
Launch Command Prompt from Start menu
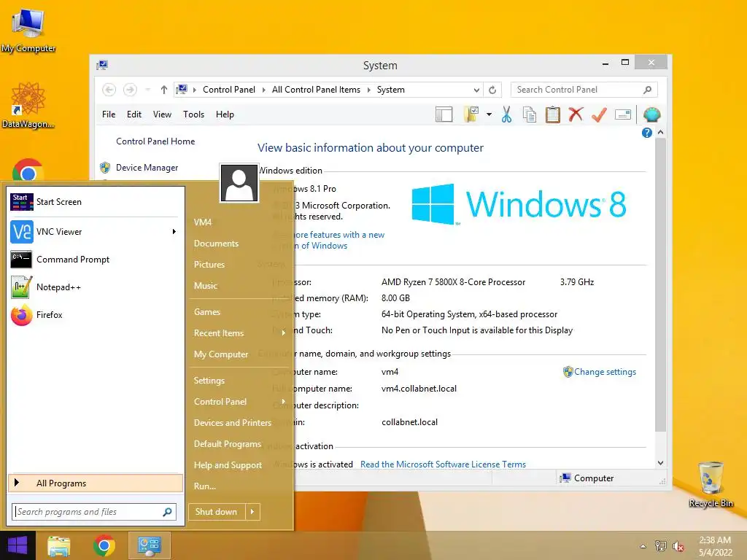click(x=96, y=260)
